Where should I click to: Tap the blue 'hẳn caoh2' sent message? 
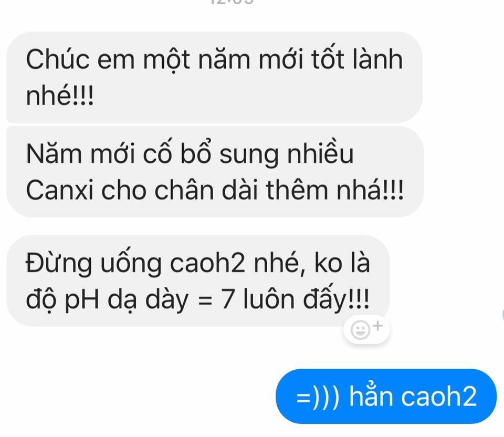coord(386,396)
